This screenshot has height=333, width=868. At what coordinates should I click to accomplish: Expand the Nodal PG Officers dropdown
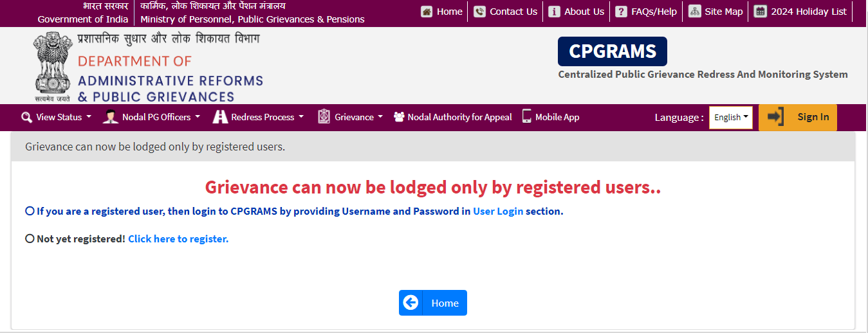tap(152, 117)
